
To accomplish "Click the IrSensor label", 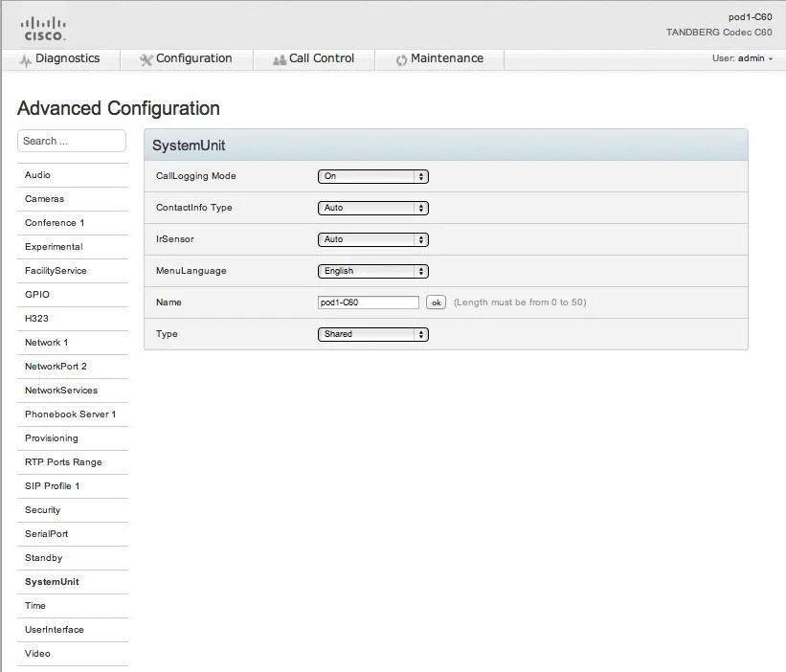I will (x=175, y=239).
